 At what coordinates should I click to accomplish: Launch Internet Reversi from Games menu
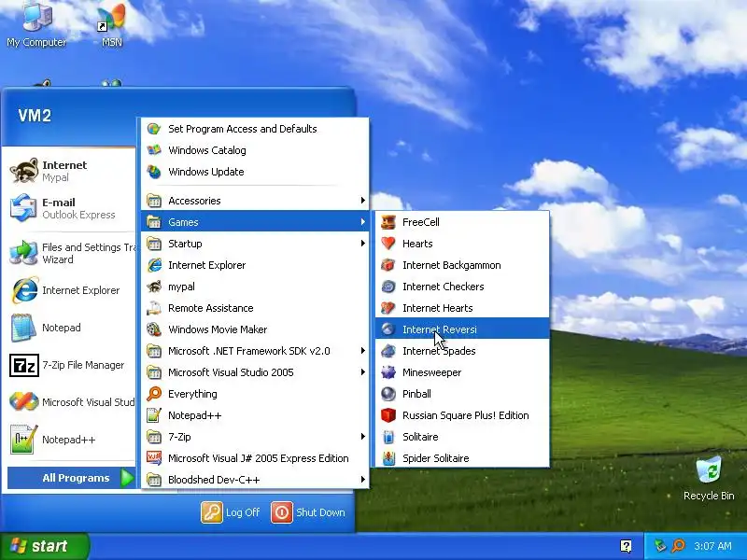click(x=462, y=329)
